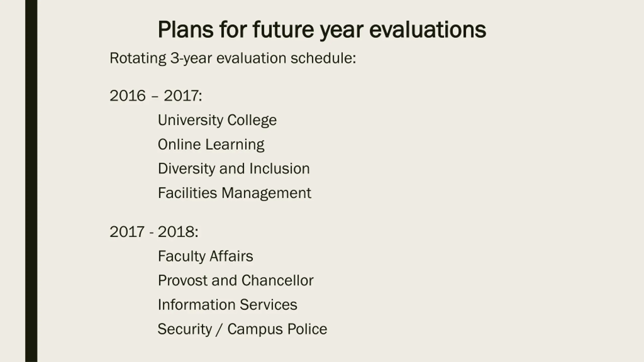Click the word 'Plans' in the title

pyautogui.click(x=186, y=30)
